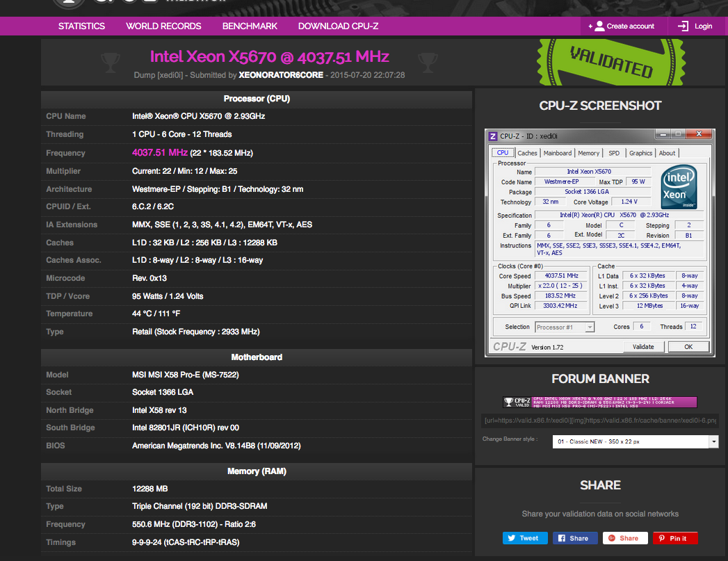Open the STATISTICS menu item

tap(81, 26)
